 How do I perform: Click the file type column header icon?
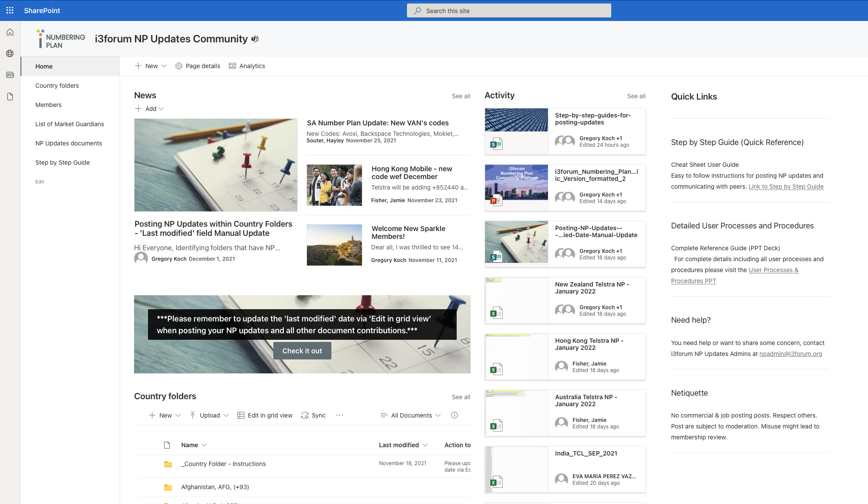tap(167, 445)
